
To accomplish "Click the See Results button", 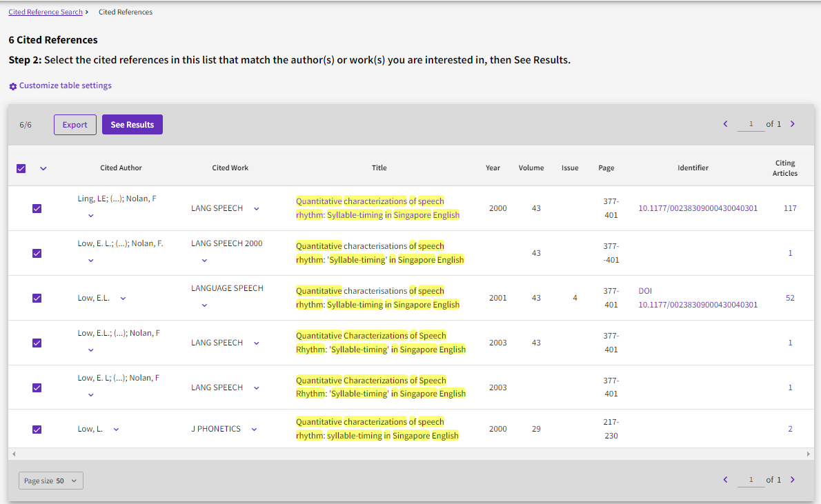I will 132,125.
